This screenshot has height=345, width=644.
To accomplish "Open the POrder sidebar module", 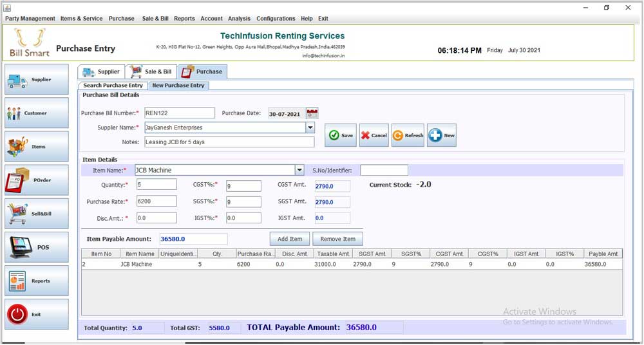I will tap(37, 180).
